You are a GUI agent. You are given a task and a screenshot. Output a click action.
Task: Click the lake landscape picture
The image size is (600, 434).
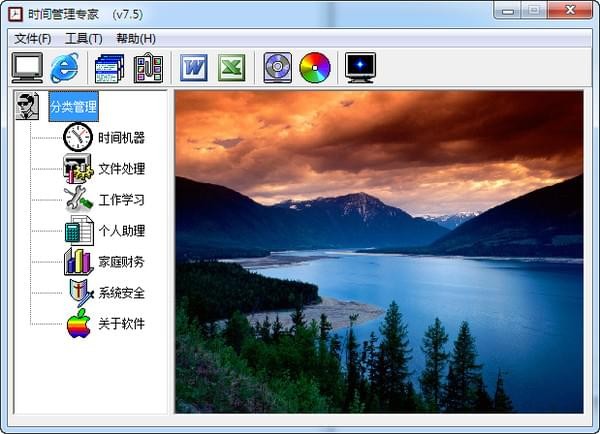[x=379, y=252]
